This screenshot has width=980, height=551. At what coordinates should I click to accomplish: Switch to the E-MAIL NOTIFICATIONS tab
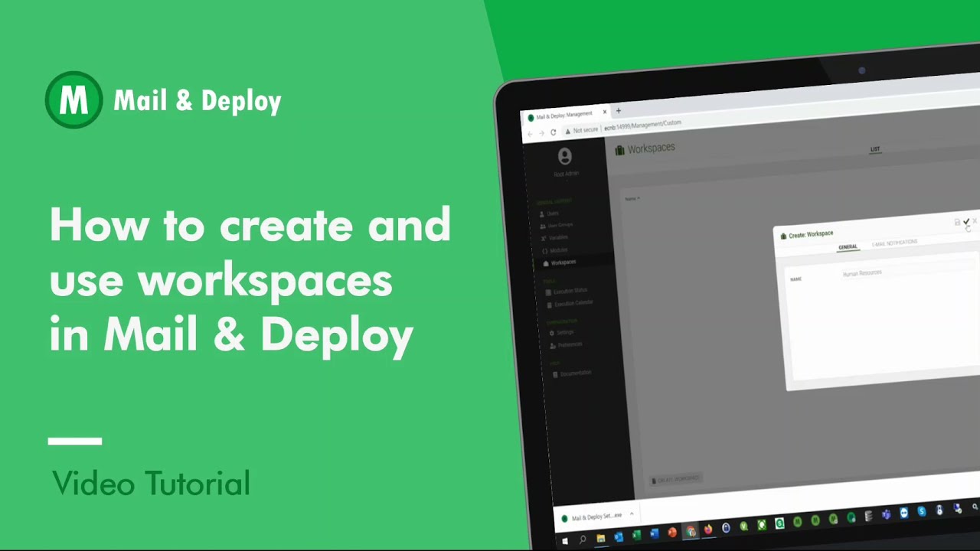click(x=894, y=243)
